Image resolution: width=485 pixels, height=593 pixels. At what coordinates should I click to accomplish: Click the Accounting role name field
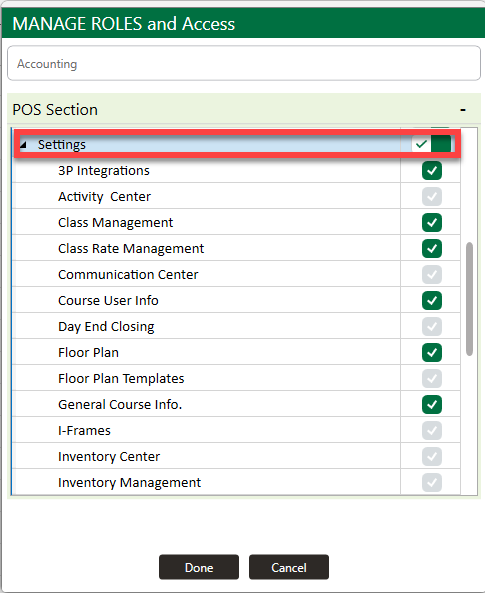point(244,63)
